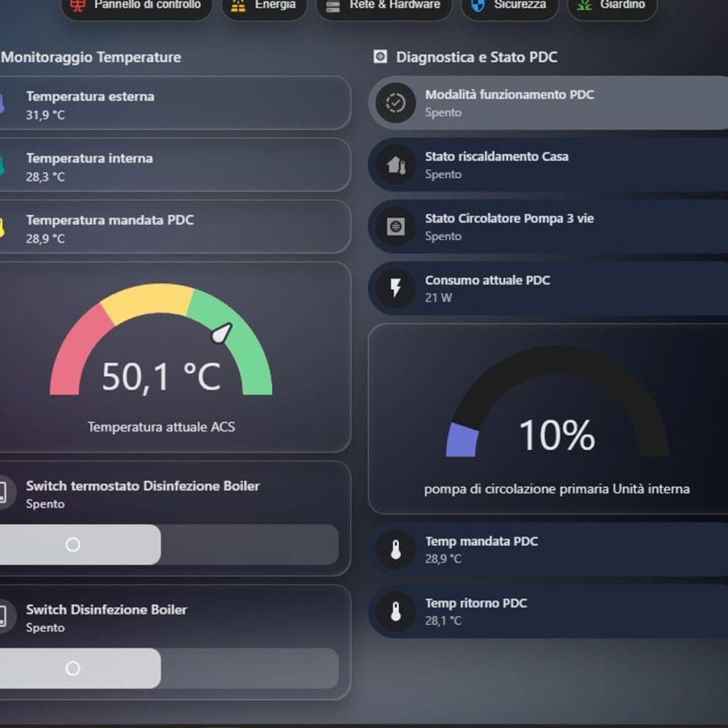Click the Temperatura attuale ACS gauge
Image resolution: width=728 pixels, height=728 pixels.
pyautogui.click(x=161, y=358)
